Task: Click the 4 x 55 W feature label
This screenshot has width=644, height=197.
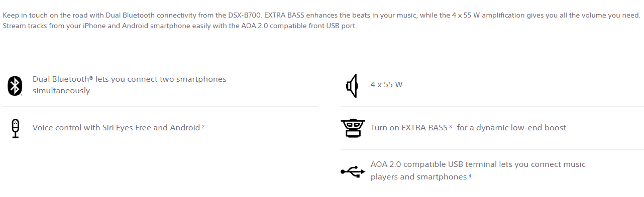Action: 386,85
